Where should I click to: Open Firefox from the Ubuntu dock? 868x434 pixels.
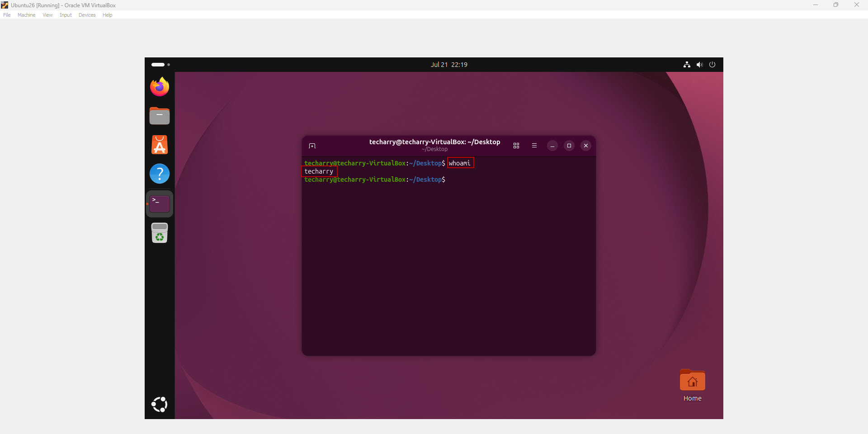click(x=160, y=87)
